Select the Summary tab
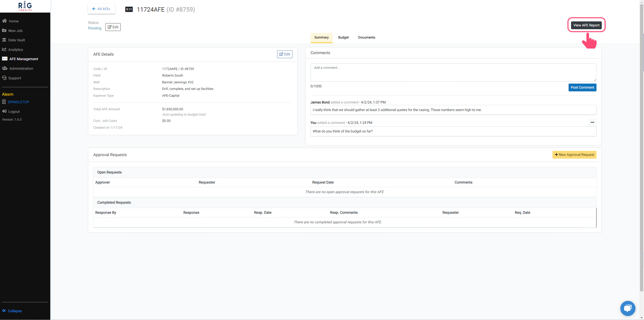644x320 pixels. click(x=321, y=38)
